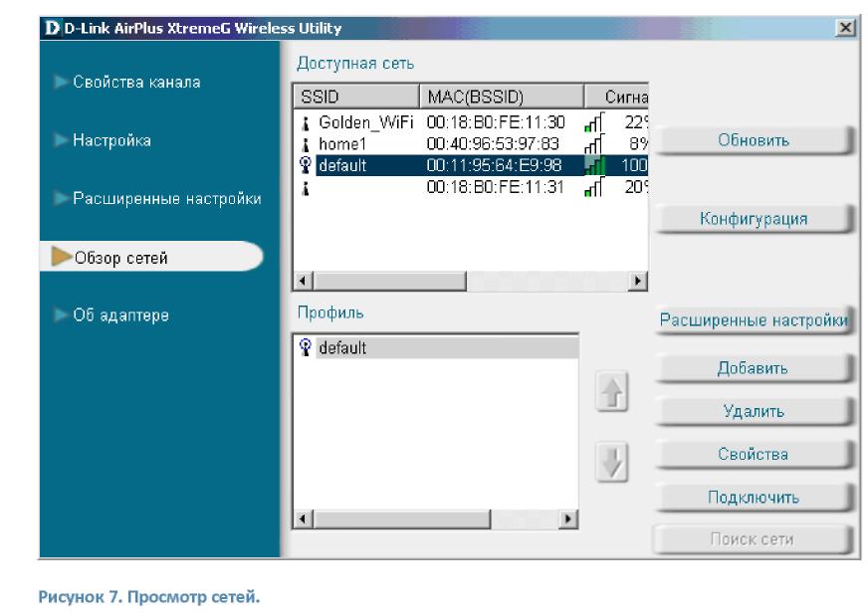Image resolution: width=868 pixels, height=616 pixels.
Task: Click the signal bars icon for 00:18:B0:FE:11:31
Action: tap(595, 188)
